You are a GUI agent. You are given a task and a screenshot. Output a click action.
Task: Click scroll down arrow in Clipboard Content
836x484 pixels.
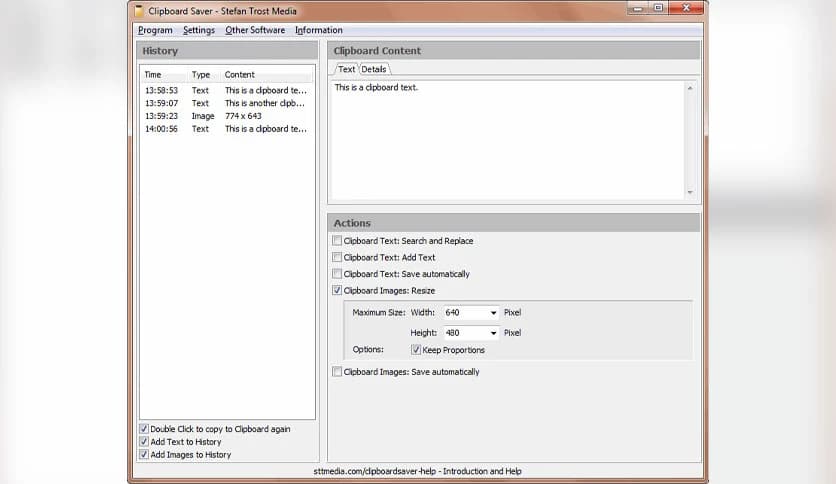(690, 192)
